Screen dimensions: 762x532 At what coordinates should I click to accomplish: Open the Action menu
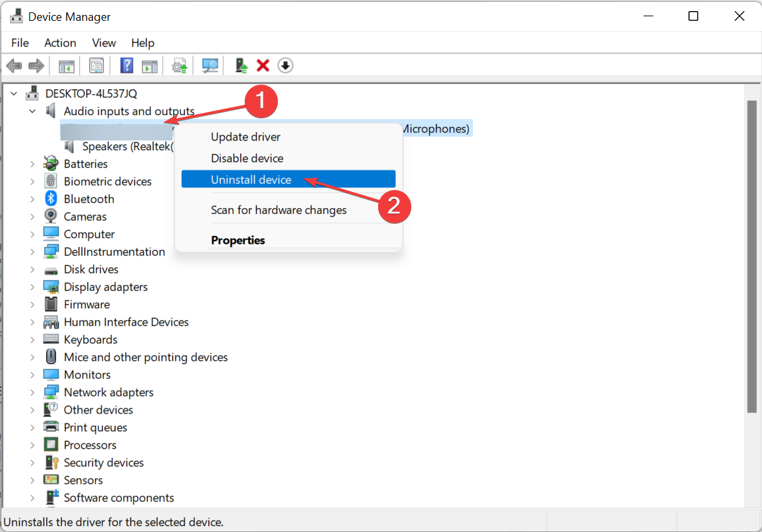tap(61, 43)
